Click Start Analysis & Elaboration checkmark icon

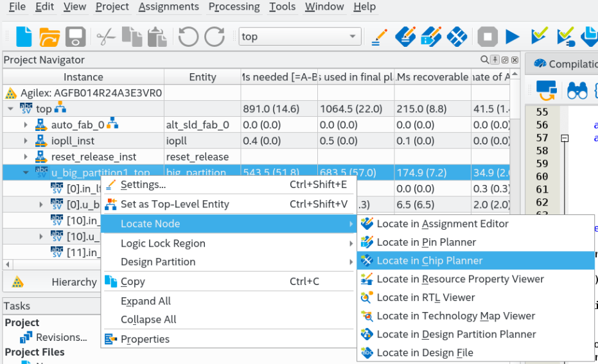(x=540, y=36)
